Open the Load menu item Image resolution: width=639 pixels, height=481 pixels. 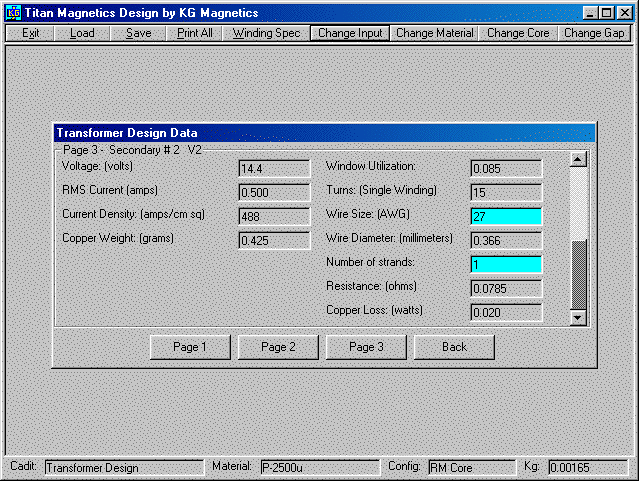[82, 33]
